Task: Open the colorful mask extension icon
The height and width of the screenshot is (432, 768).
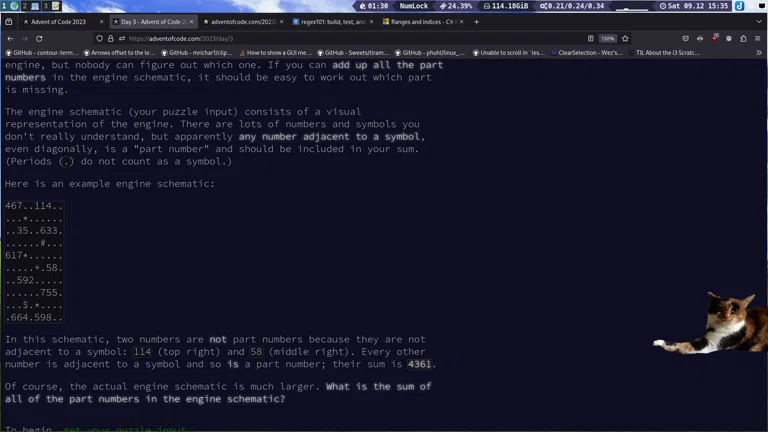Action: pyautogui.click(x=700, y=39)
